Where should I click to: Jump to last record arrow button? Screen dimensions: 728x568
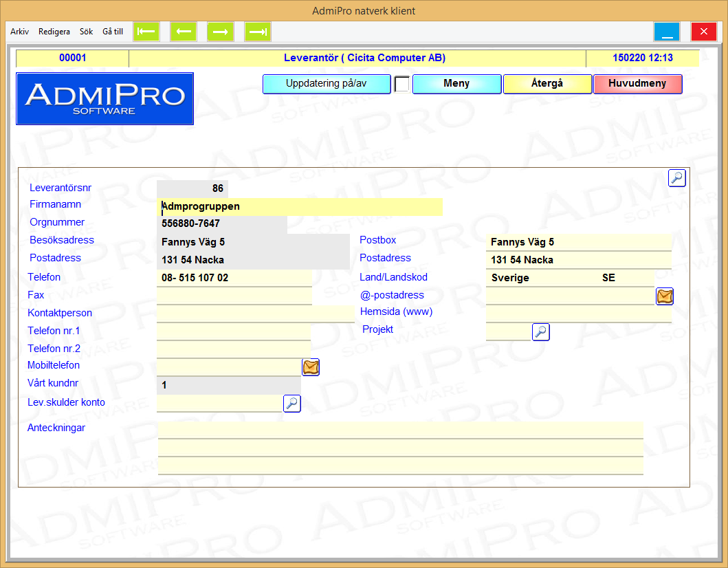(258, 32)
